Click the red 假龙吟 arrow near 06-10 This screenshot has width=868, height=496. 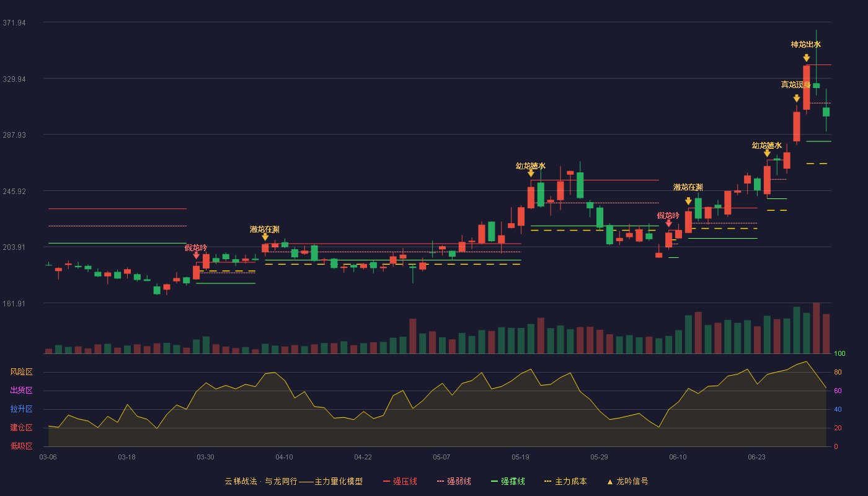[x=668, y=223]
